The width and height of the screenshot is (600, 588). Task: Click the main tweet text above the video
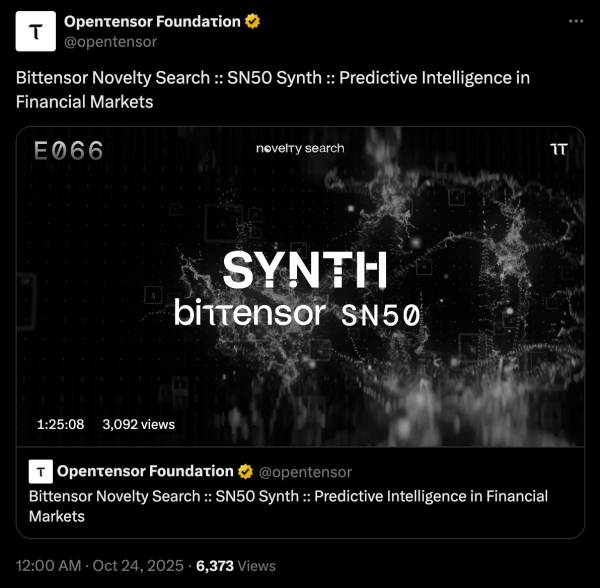click(272, 89)
